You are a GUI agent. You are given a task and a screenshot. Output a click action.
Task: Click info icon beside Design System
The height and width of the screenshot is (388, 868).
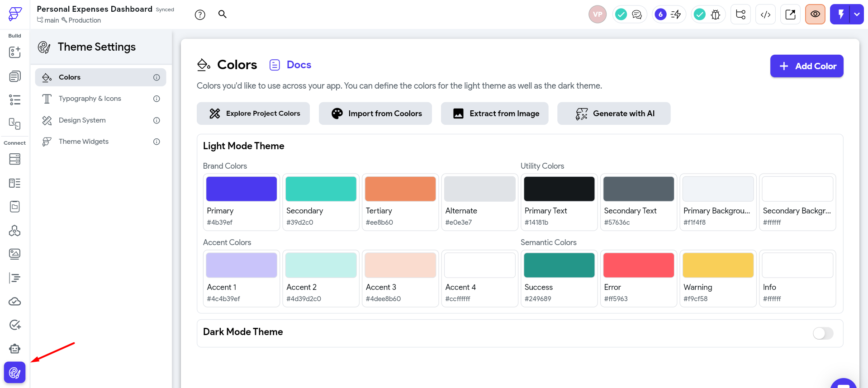pos(157,120)
